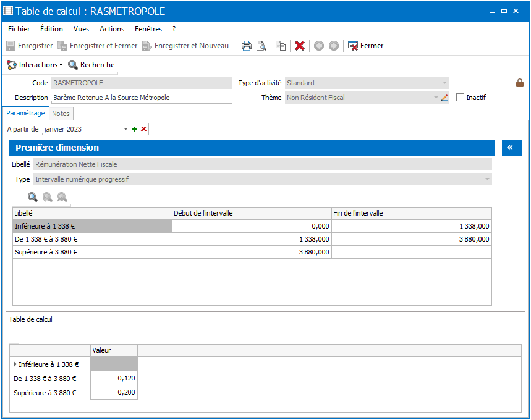
Task: Click the find previous magnifier icon
Action: point(48,196)
